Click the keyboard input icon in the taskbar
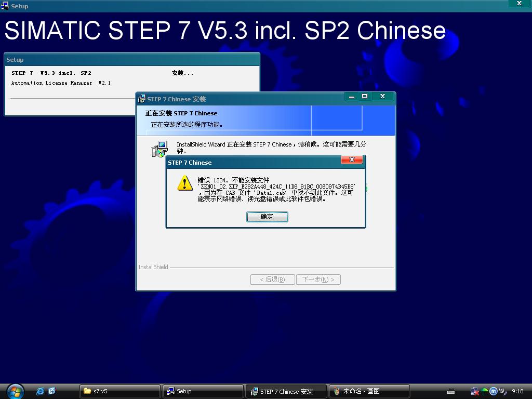The width and height of the screenshot is (532, 399). [451, 392]
